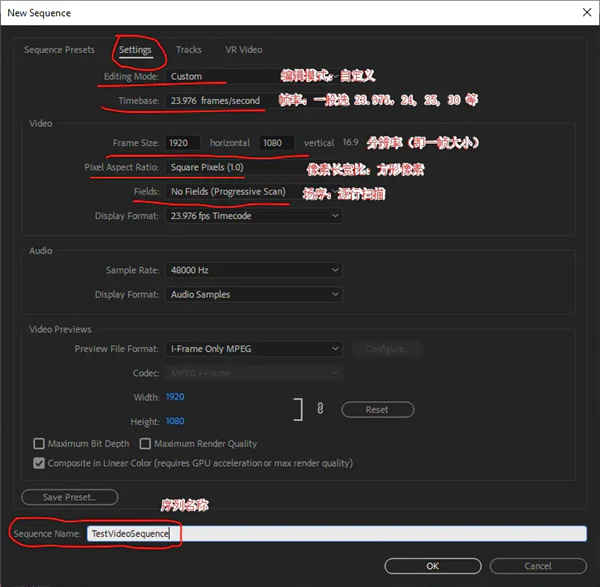This screenshot has height=587, width=600.
Task: Open the Sample Rate 48000 Hz dropdown
Action: [x=254, y=270]
